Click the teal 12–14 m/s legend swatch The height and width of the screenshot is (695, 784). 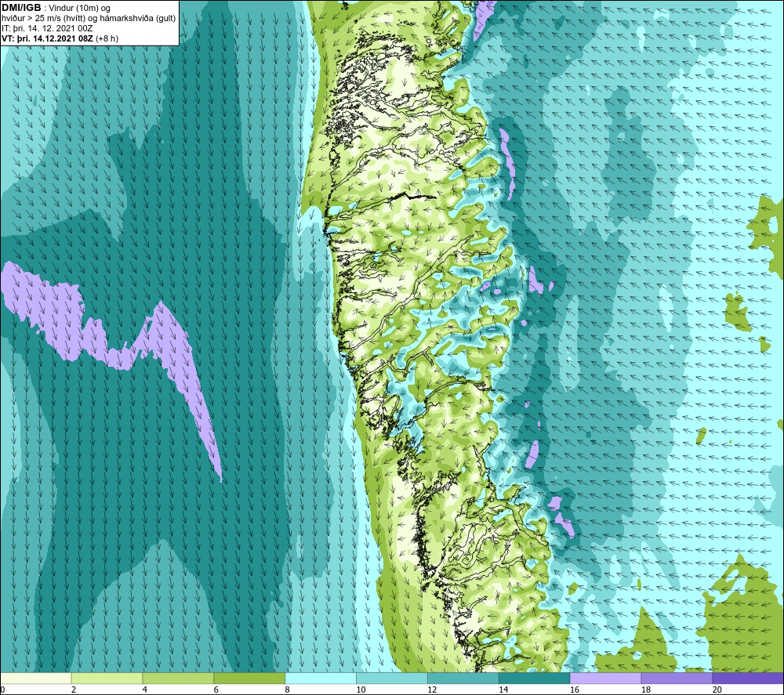[x=463, y=678]
